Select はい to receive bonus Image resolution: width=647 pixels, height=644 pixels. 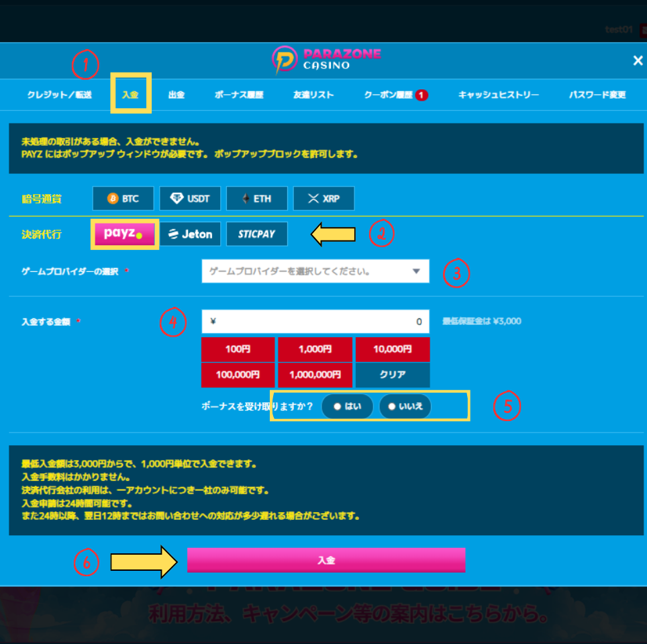click(348, 407)
